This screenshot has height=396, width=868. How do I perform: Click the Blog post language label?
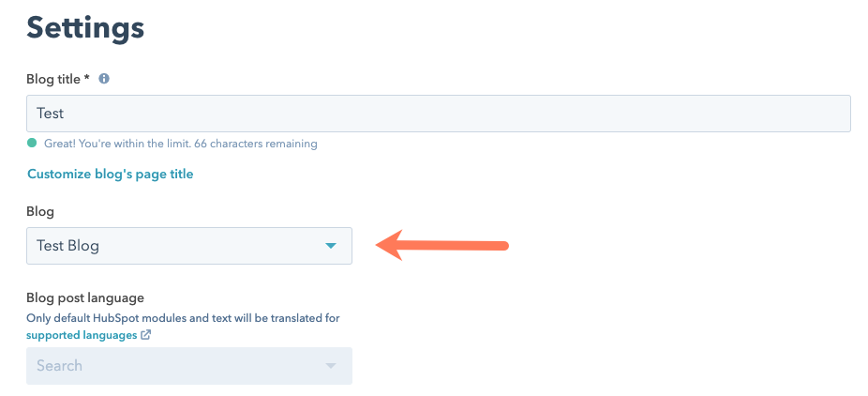[x=85, y=298]
